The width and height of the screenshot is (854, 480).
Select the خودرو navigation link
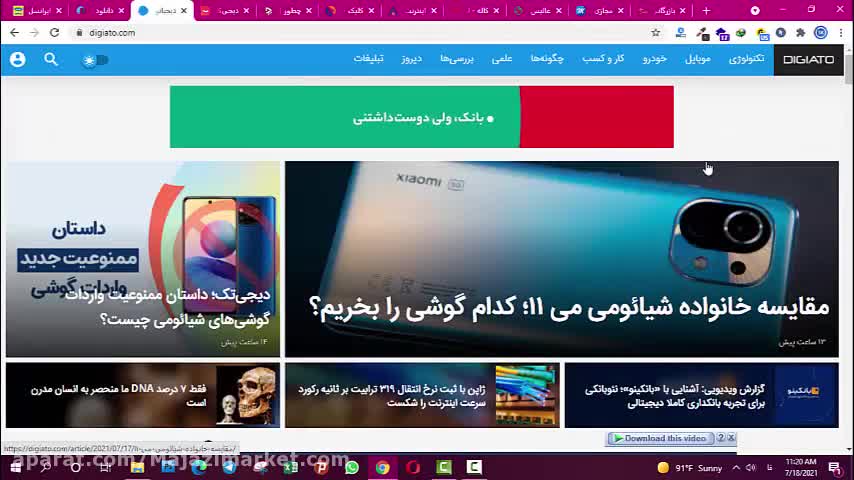pyautogui.click(x=655, y=59)
